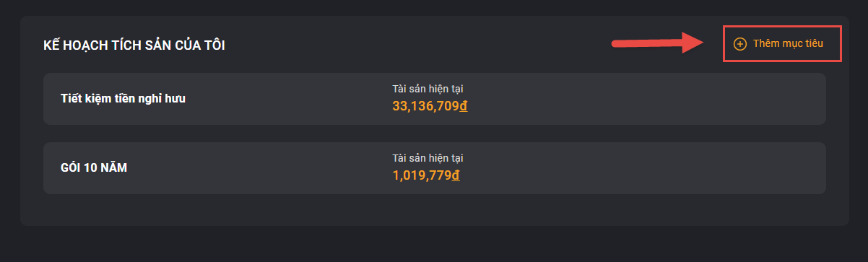Viewport: 868px width, 262px height.
Task: Click the gap between the two plan cards
Action: click(434, 134)
